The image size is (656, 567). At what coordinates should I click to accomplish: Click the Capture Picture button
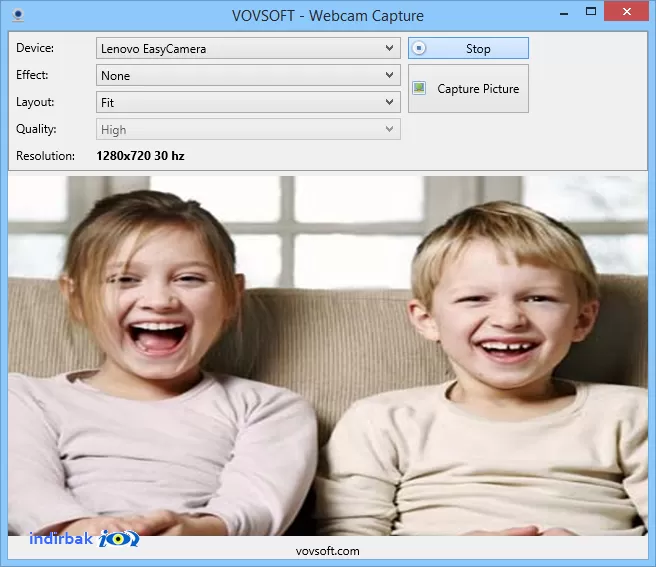tap(468, 88)
